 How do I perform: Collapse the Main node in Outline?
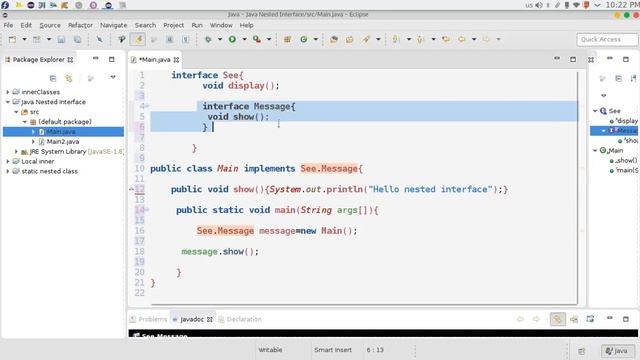click(x=595, y=150)
